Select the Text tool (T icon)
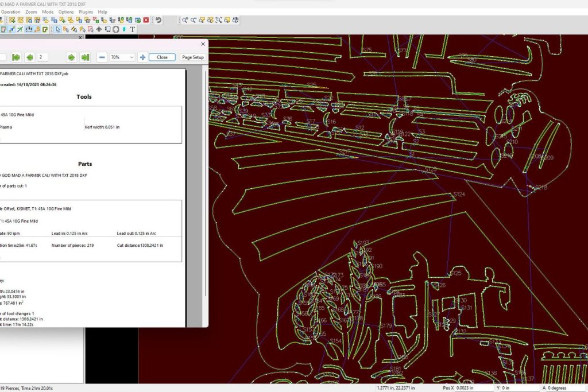The image size is (588, 392). tap(133, 29)
